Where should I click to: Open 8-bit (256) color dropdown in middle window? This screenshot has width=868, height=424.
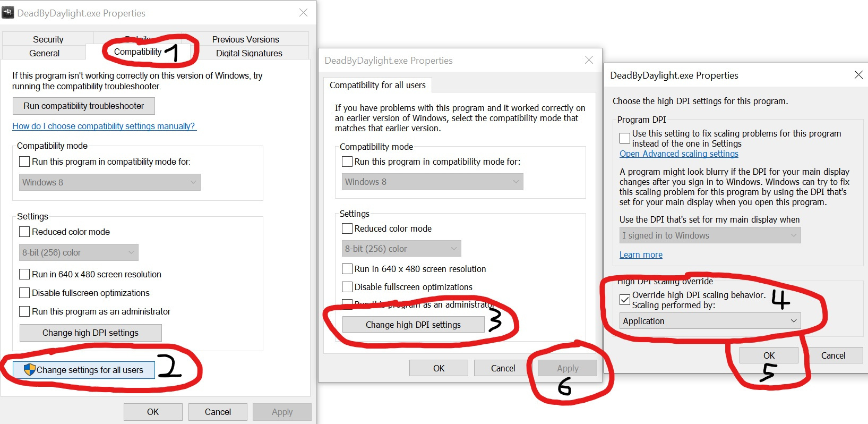point(401,249)
